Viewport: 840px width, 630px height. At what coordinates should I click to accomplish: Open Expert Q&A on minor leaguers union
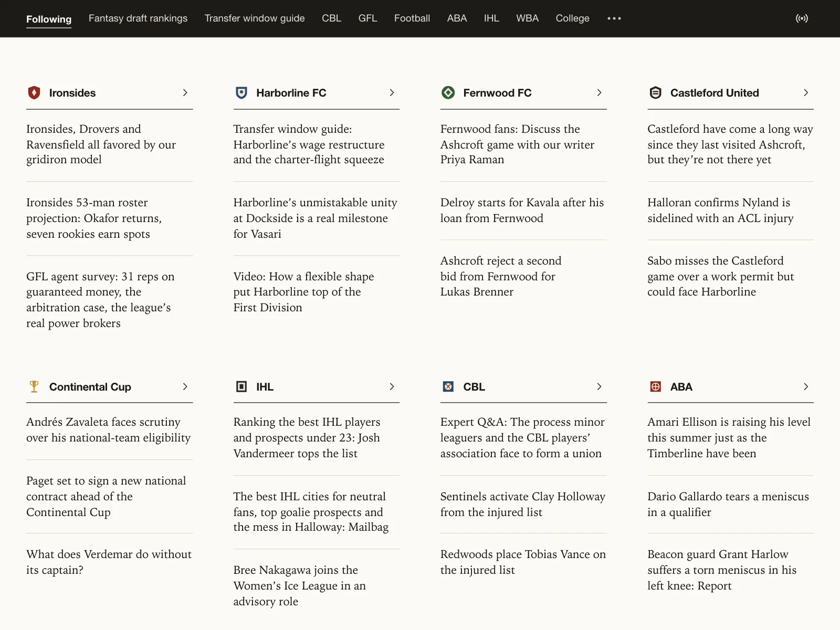tap(522, 438)
